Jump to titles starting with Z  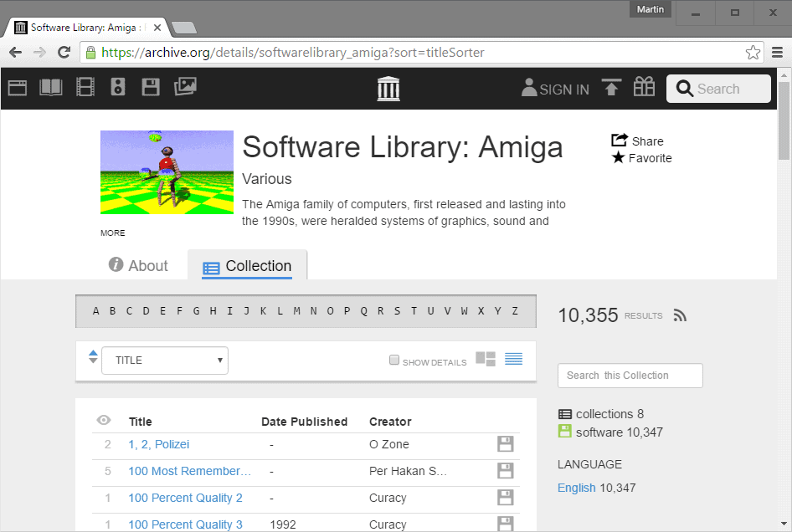pyautogui.click(x=515, y=311)
